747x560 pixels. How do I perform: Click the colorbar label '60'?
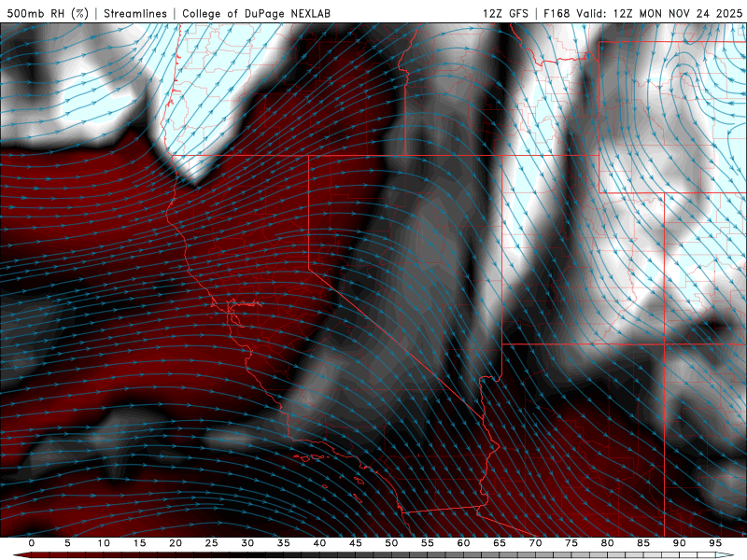coord(463,543)
